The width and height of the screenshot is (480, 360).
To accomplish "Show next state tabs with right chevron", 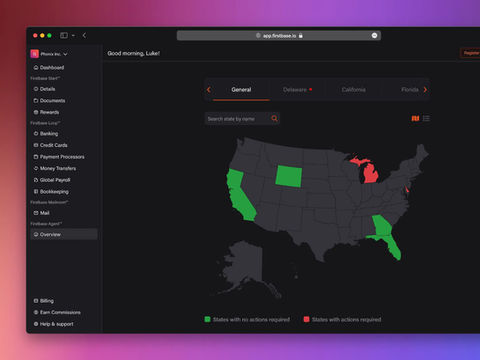I will tap(425, 89).
